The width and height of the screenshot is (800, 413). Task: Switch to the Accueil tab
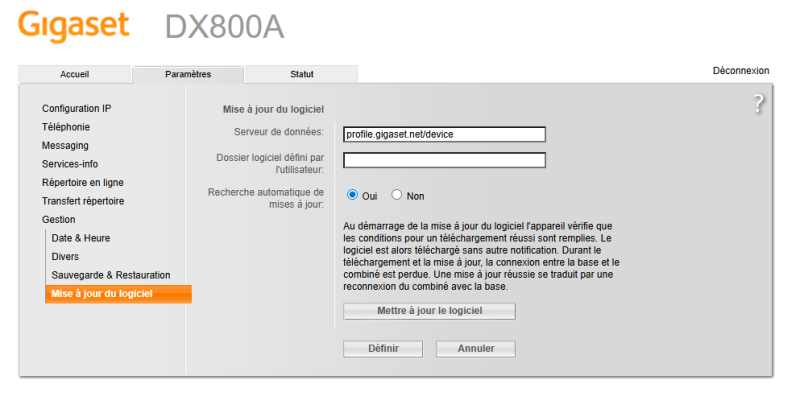coord(74,74)
